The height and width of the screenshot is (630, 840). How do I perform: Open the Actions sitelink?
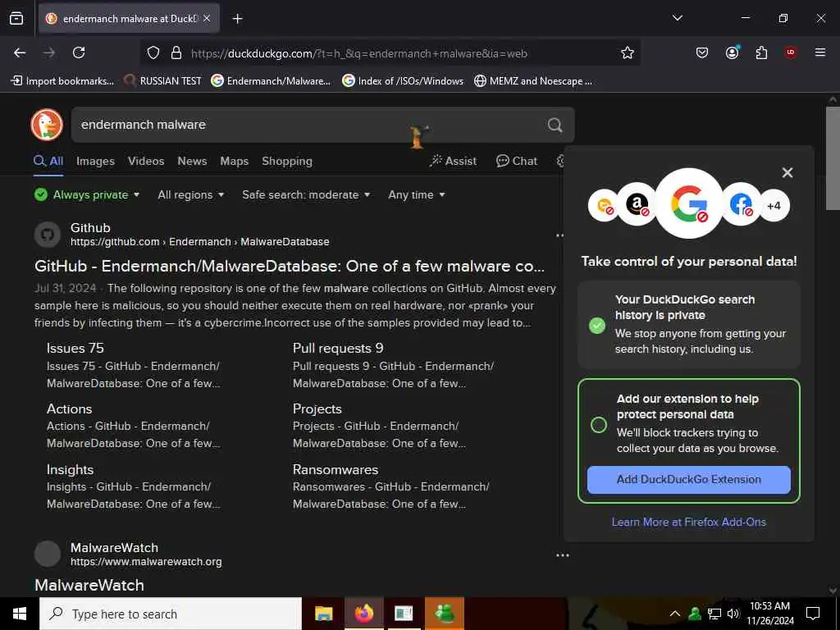pos(69,409)
